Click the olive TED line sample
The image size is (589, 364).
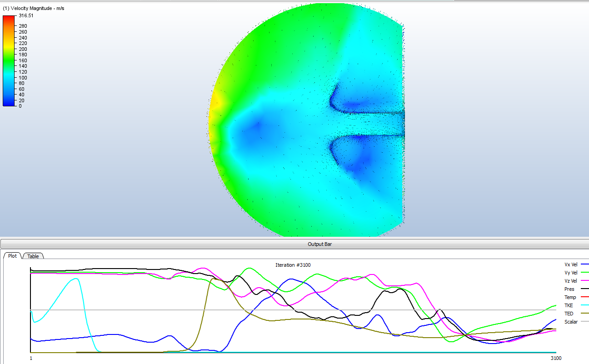pos(585,313)
